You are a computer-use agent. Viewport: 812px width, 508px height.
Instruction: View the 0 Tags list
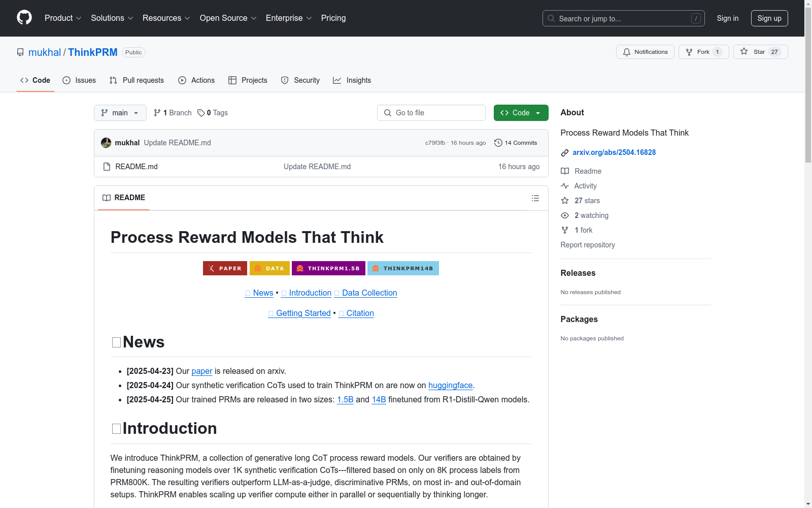click(213, 113)
